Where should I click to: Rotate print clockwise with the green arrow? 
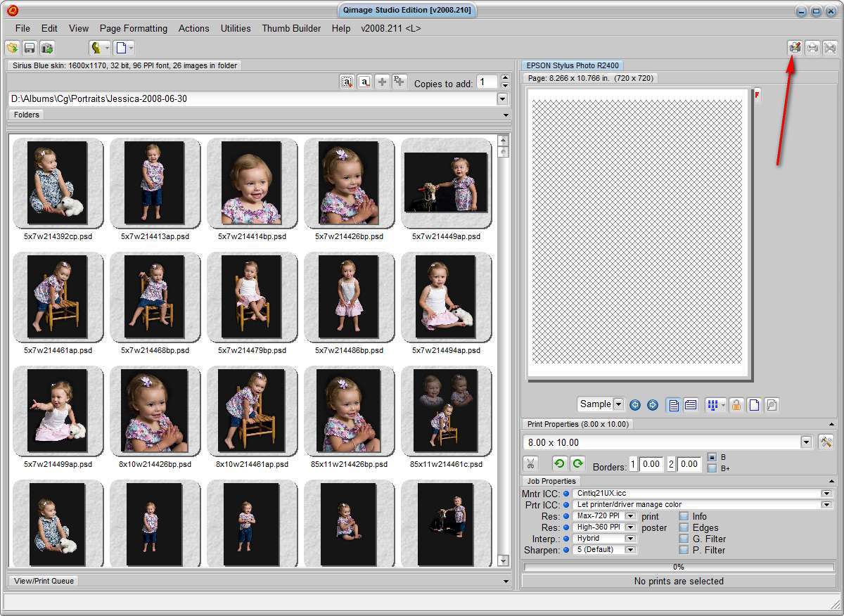577,463
